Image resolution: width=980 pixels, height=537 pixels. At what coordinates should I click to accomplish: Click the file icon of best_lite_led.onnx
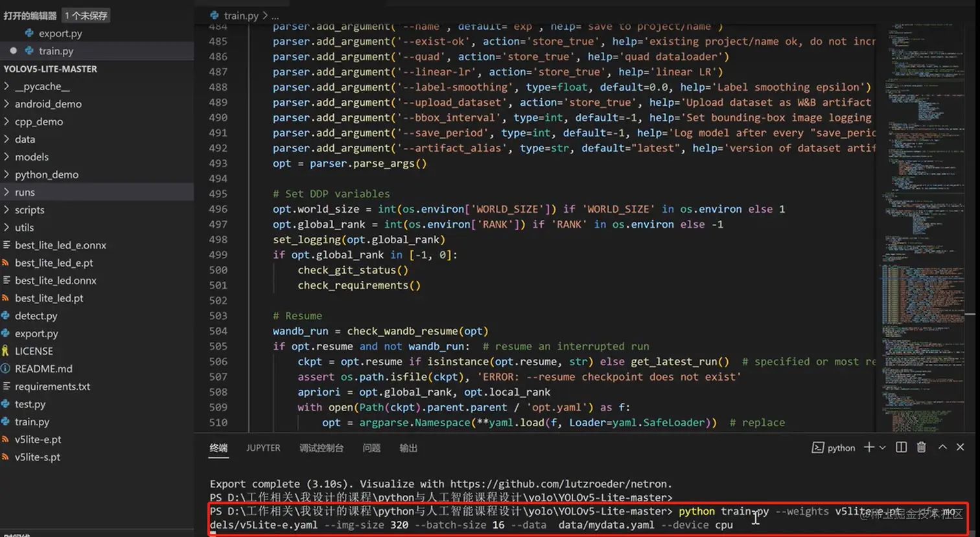6,280
